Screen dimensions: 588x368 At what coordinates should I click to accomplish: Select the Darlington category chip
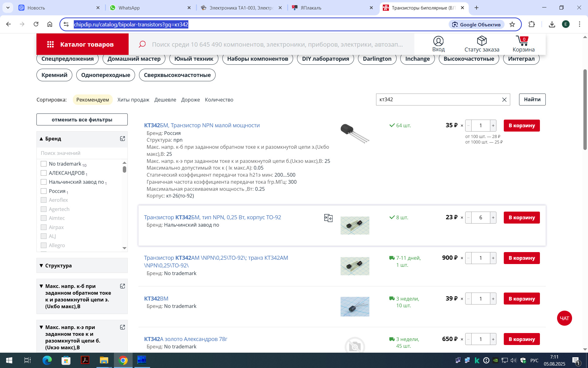[x=377, y=59]
